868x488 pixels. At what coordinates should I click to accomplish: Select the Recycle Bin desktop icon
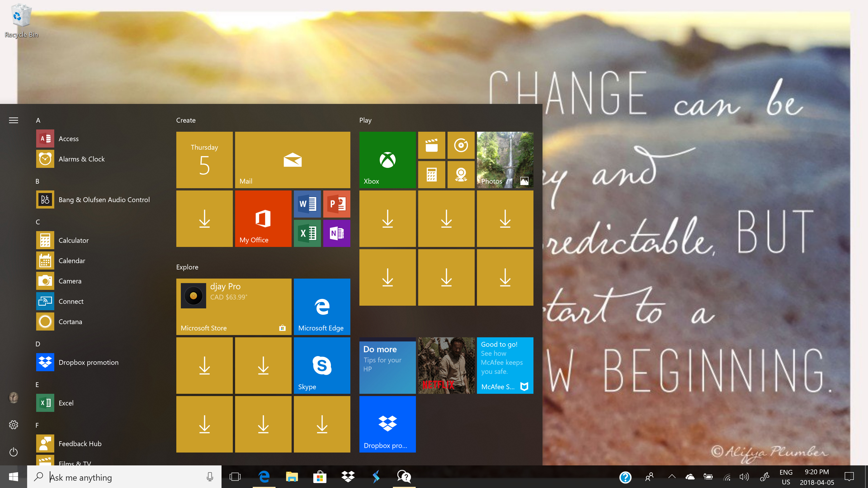point(21,21)
